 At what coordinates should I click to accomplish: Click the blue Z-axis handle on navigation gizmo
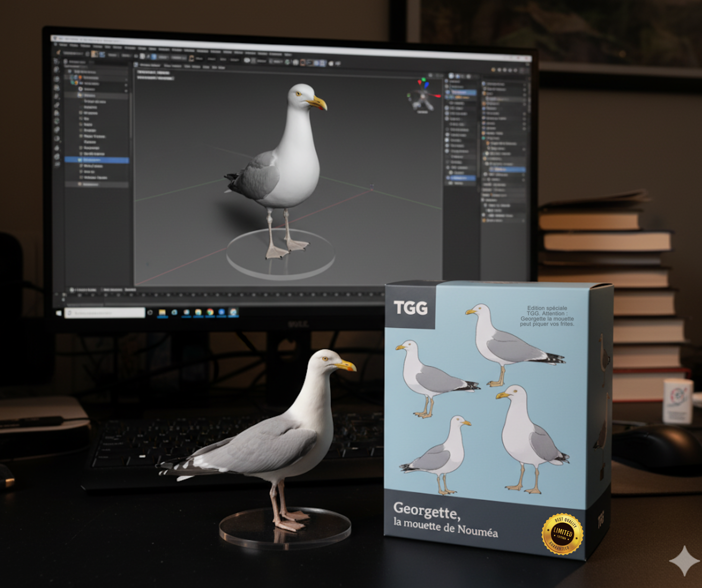427,85
